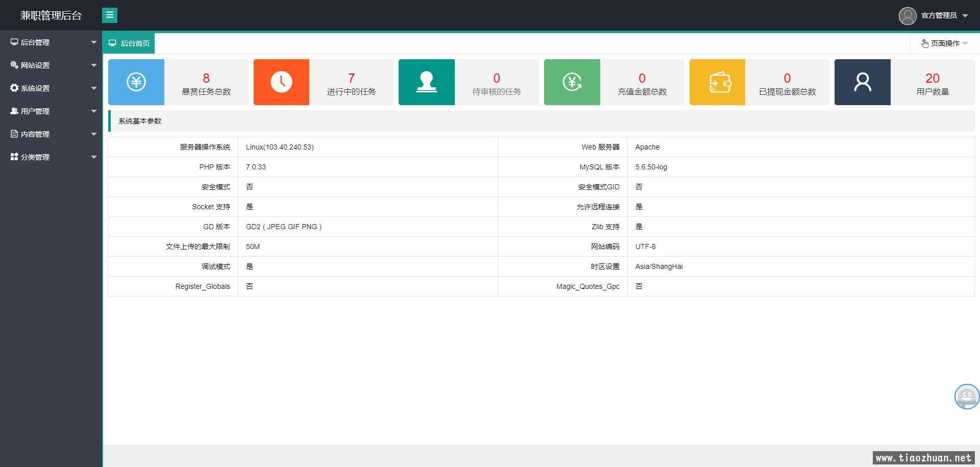Image resolution: width=980 pixels, height=467 pixels.
Task: Click the 进行中的任务 count 7
Action: coord(351,78)
